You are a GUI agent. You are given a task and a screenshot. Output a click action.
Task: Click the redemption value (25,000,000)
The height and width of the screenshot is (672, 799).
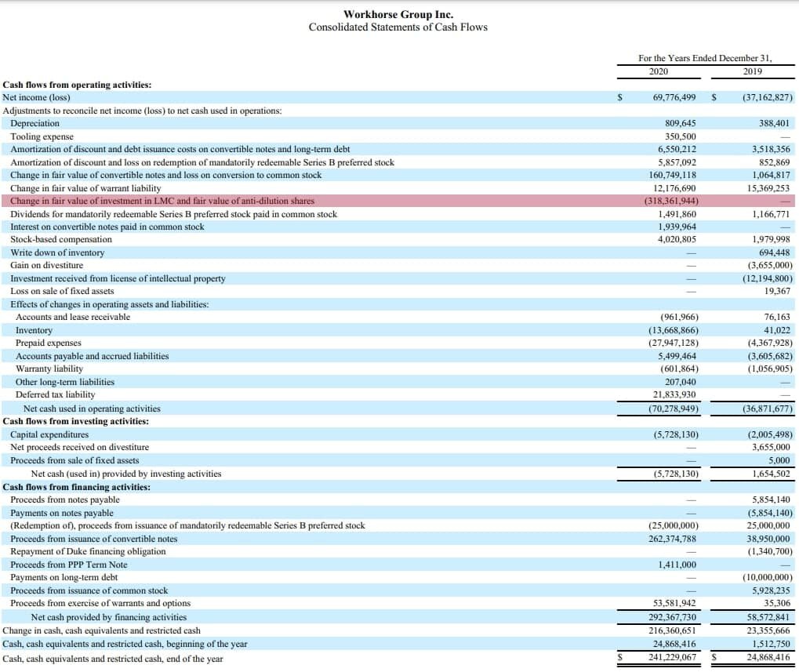click(x=673, y=525)
